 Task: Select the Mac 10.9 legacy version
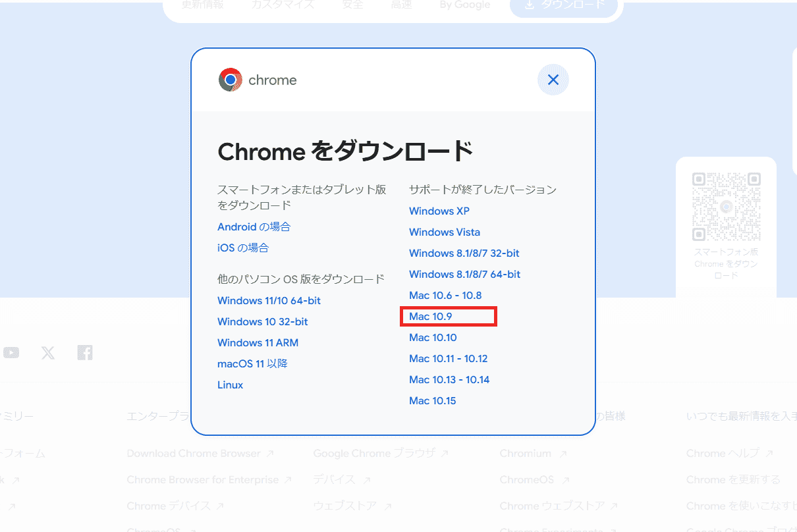431,316
